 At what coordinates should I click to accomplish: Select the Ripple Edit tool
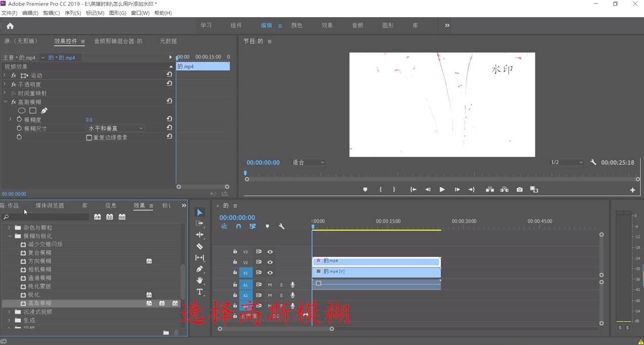click(x=200, y=235)
